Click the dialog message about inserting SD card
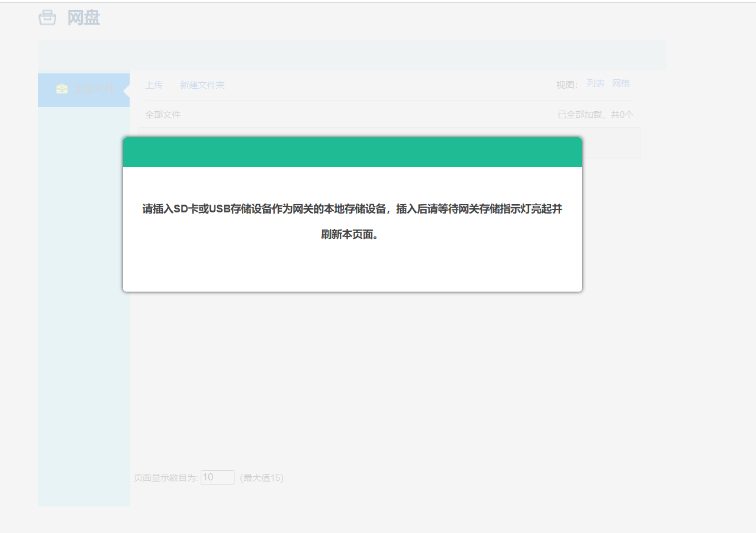The image size is (756, 533). [x=352, y=221]
